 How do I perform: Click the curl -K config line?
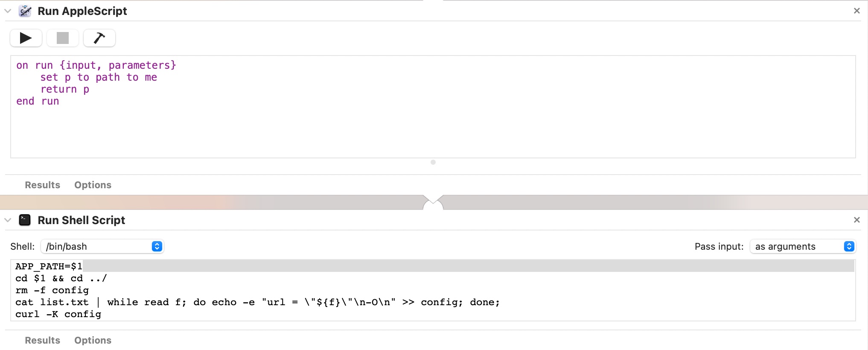click(58, 314)
